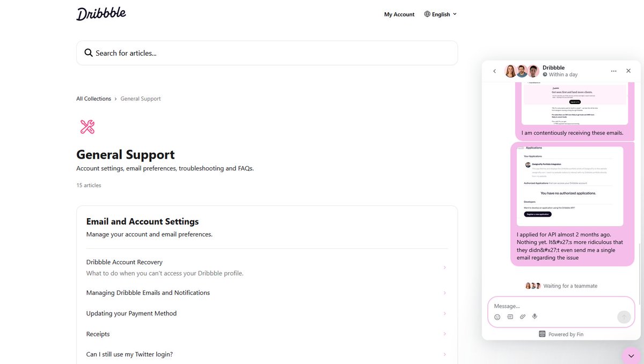Close the chat widget

coord(628,71)
